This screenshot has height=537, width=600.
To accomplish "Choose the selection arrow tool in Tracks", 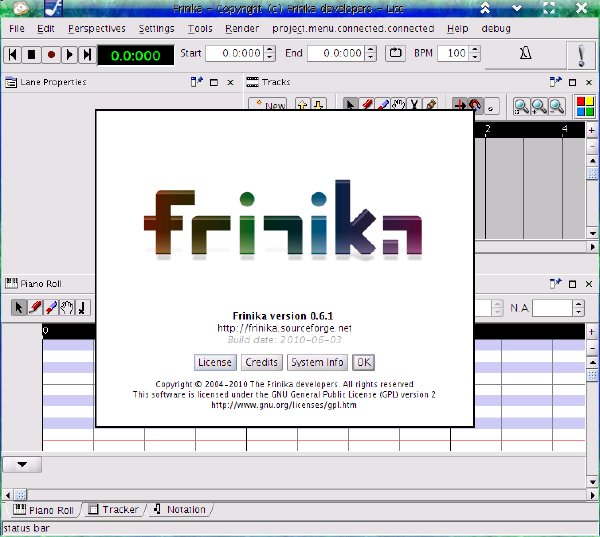I will 350,104.
